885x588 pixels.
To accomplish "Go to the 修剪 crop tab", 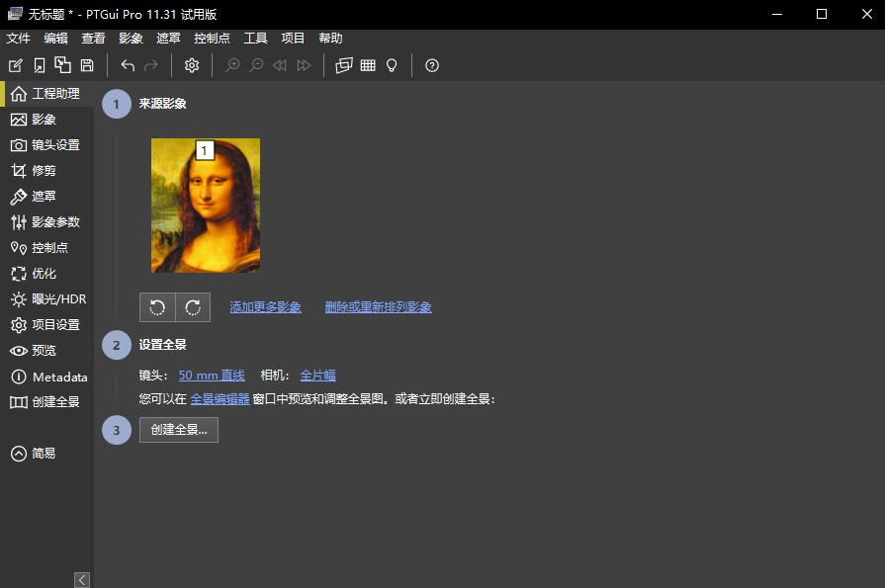I will click(46, 170).
